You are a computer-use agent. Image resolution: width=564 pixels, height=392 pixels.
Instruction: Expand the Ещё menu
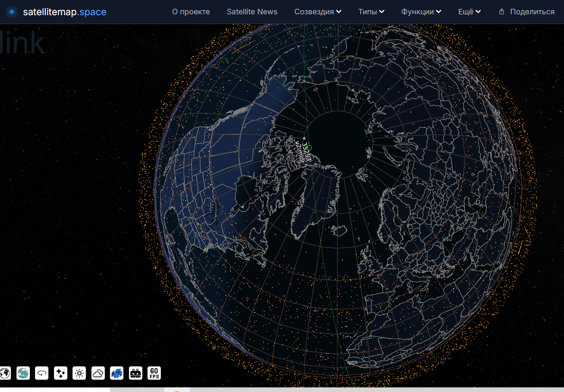click(469, 12)
